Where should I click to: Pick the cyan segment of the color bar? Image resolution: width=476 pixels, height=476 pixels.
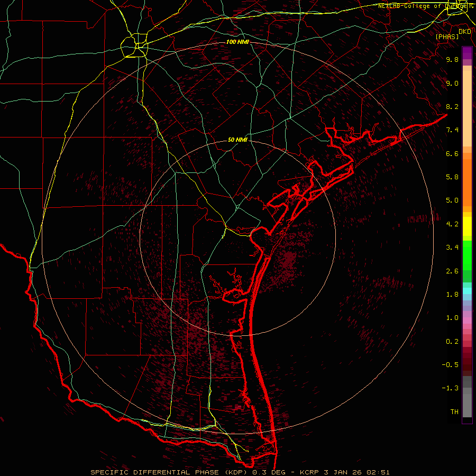tap(467, 290)
